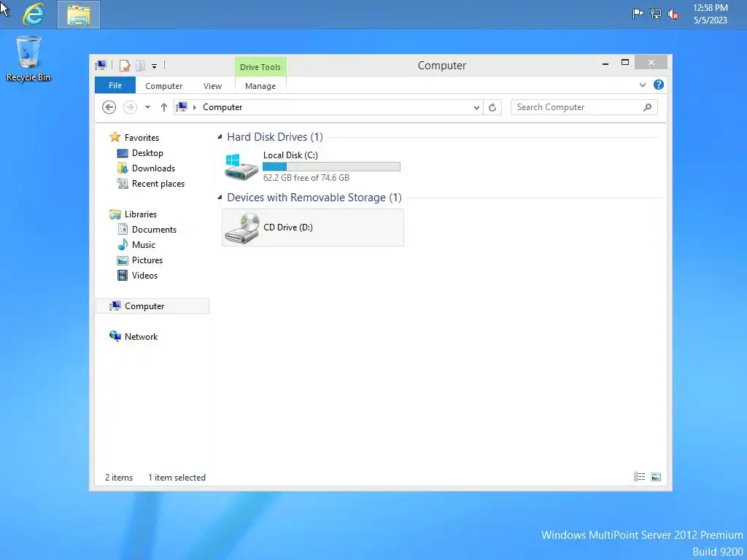The width and height of the screenshot is (747, 560).
Task: Click the Hard Disk Drives (1) header
Action: pos(275,136)
